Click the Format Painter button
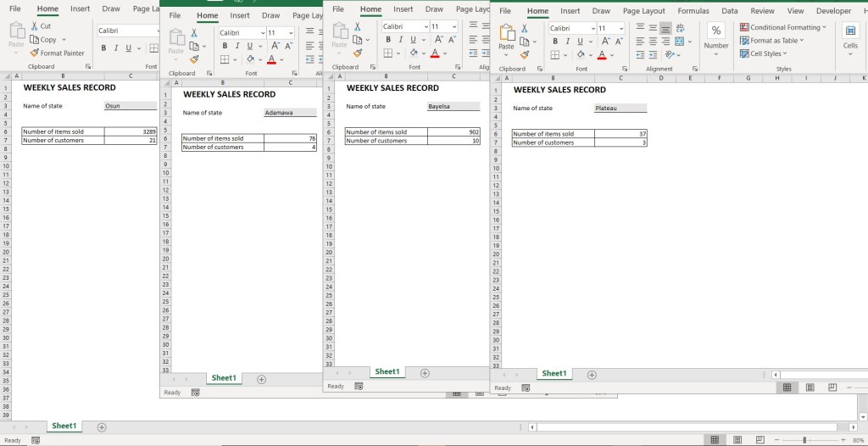 click(58, 53)
